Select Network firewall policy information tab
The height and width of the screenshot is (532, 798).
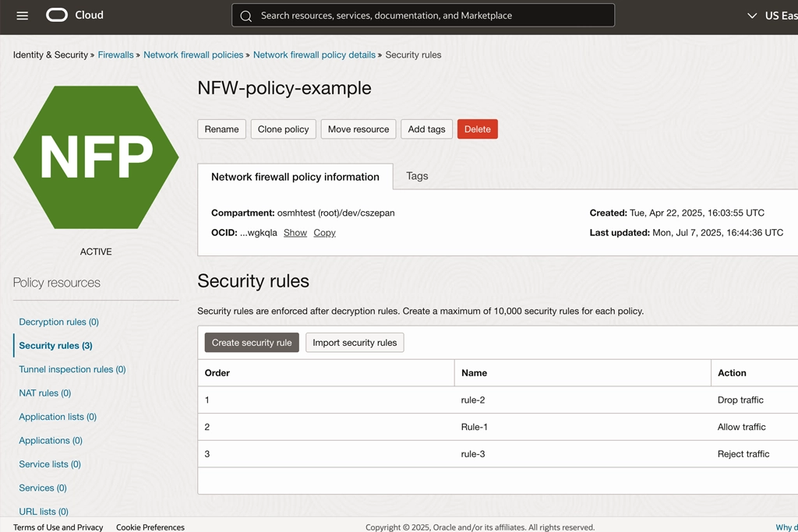(x=295, y=177)
